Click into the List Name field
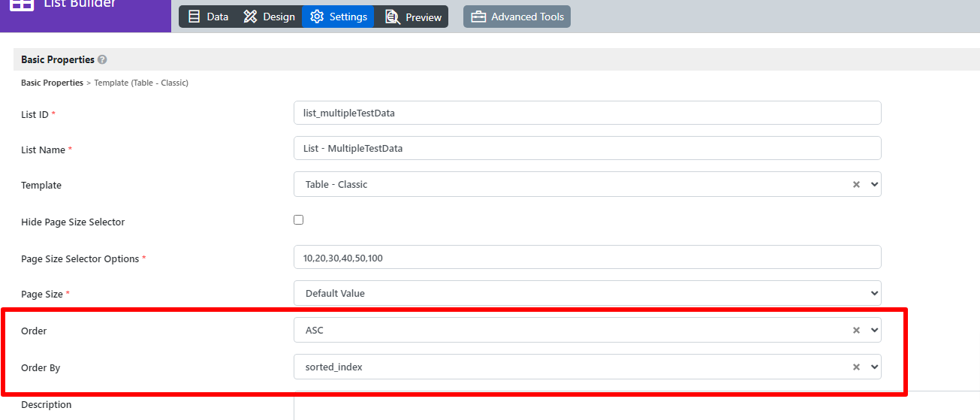This screenshot has width=980, height=420. pyautogui.click(x=587, y=148)
